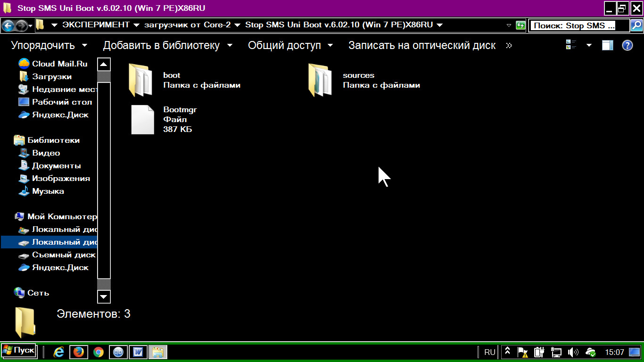The height and width of the screenshot is (362, 644).
Task: Select the boot folder
Action: pyautogui.click(x=184, y=80)
